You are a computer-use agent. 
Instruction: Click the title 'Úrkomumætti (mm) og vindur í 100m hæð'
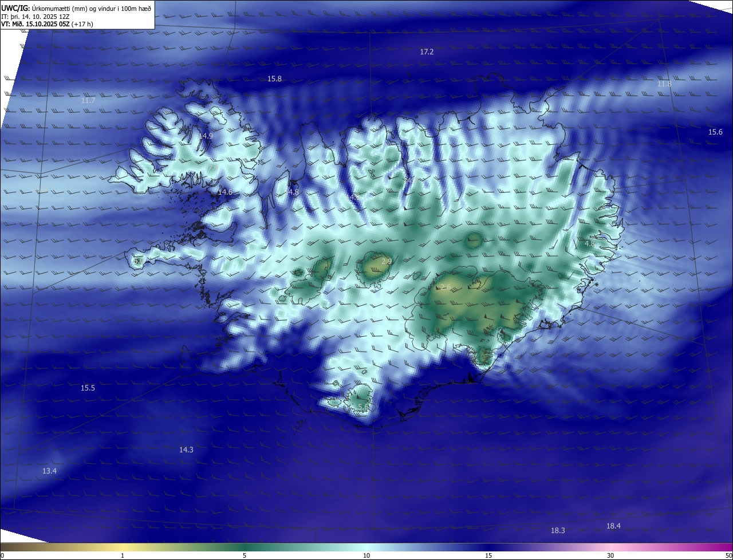(x=92, y=9)
